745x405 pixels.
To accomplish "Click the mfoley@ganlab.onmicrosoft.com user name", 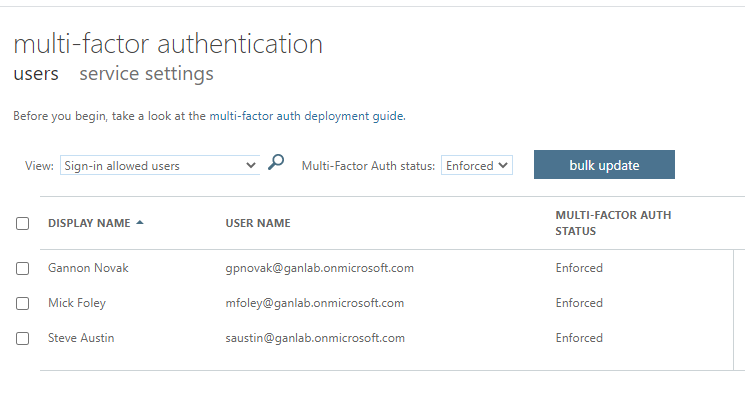I will click(315, 303).
